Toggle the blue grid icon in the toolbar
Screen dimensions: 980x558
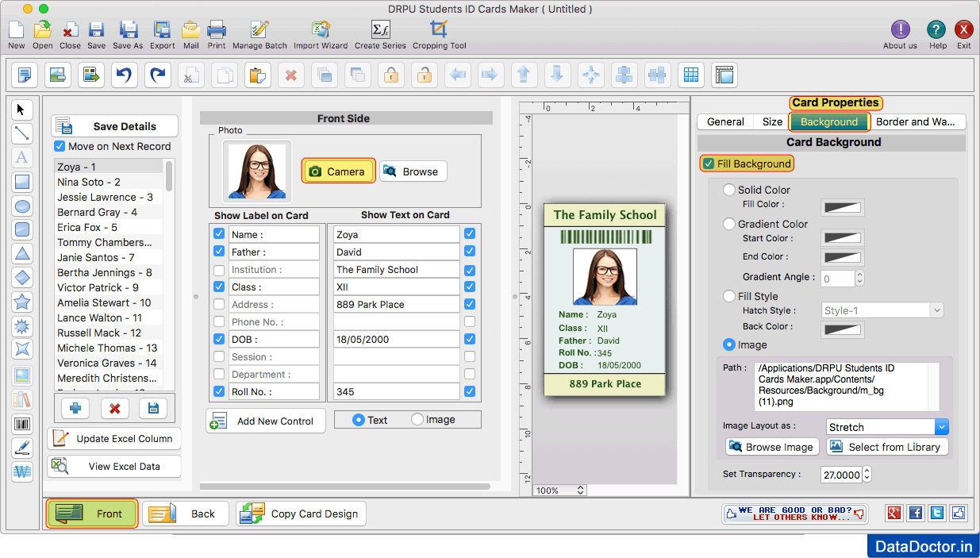(691, 75)
